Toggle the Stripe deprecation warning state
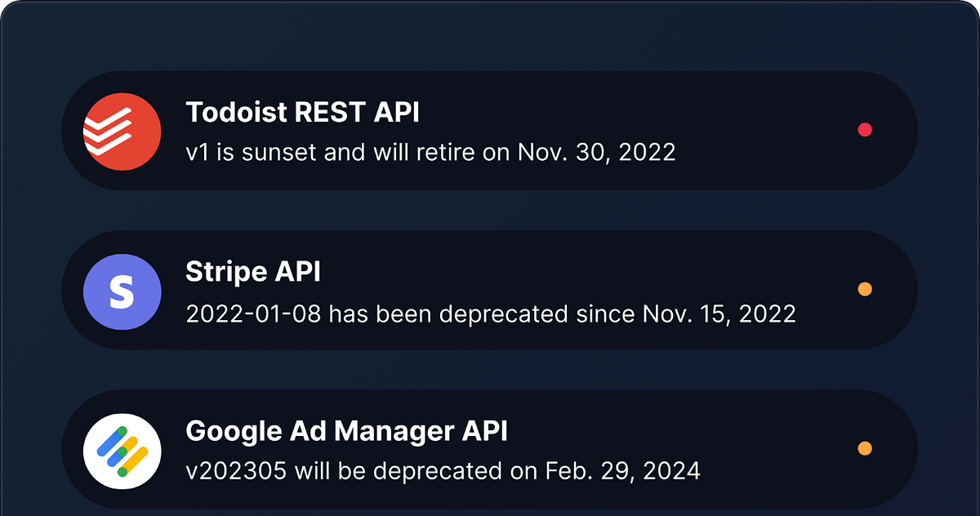Image resolution: width=980 pixels, height=516 pixels. pyautogui.click(x=863, y=288)
